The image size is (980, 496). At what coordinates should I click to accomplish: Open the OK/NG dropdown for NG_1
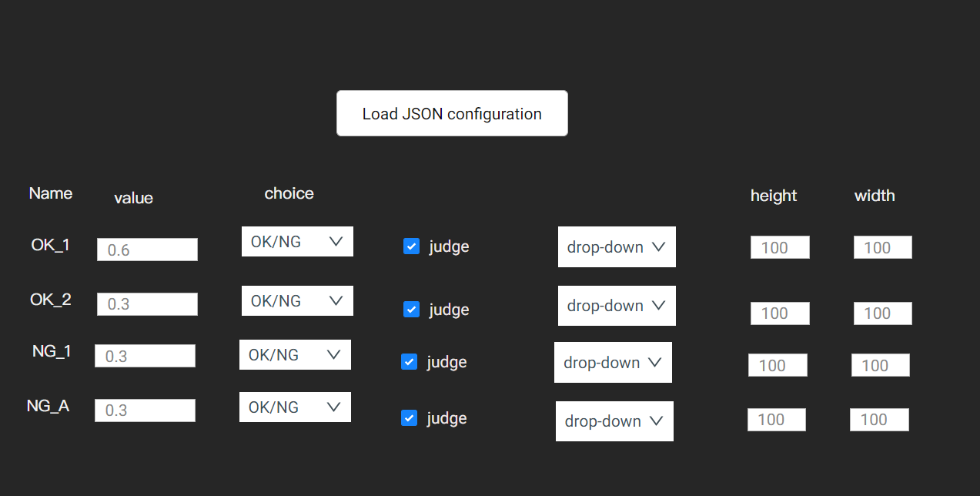[295, 354]
